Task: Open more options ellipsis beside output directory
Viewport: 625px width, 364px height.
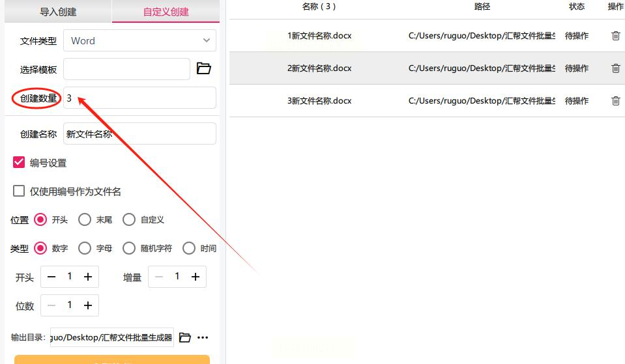Action: 203,337
